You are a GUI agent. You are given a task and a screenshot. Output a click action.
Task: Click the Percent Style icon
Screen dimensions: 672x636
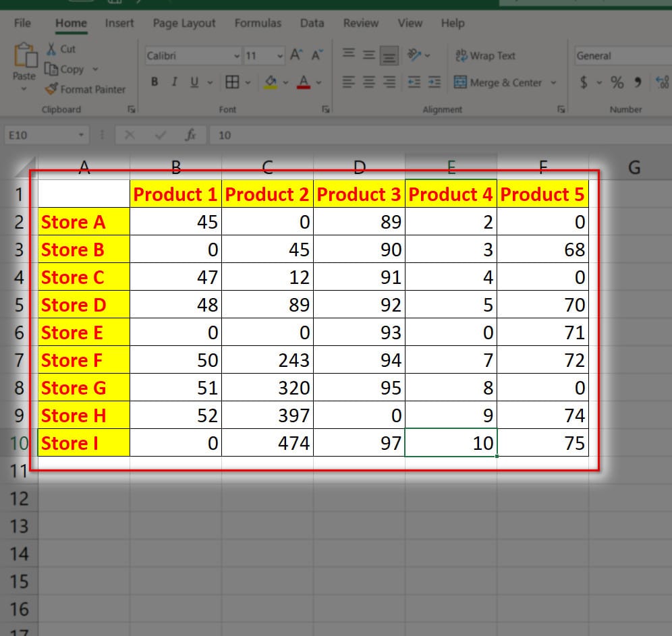(617, 82)
